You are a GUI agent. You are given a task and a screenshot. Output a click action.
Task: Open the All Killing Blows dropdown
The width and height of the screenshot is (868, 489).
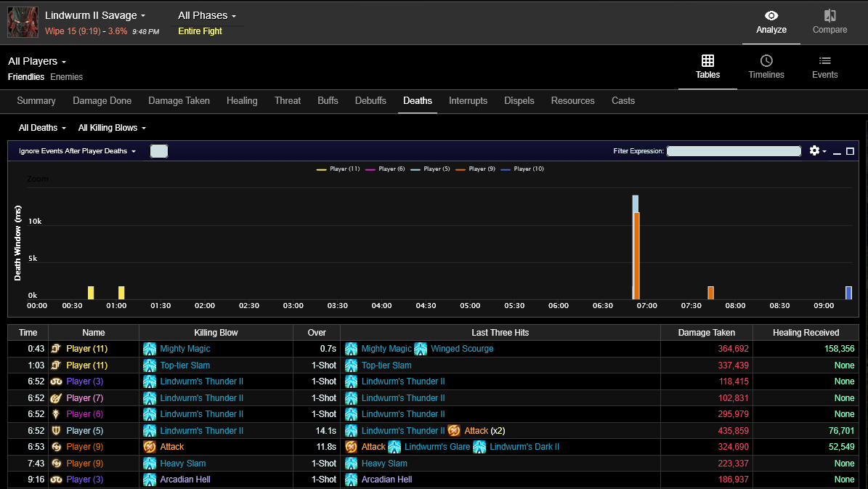point(112,128)
